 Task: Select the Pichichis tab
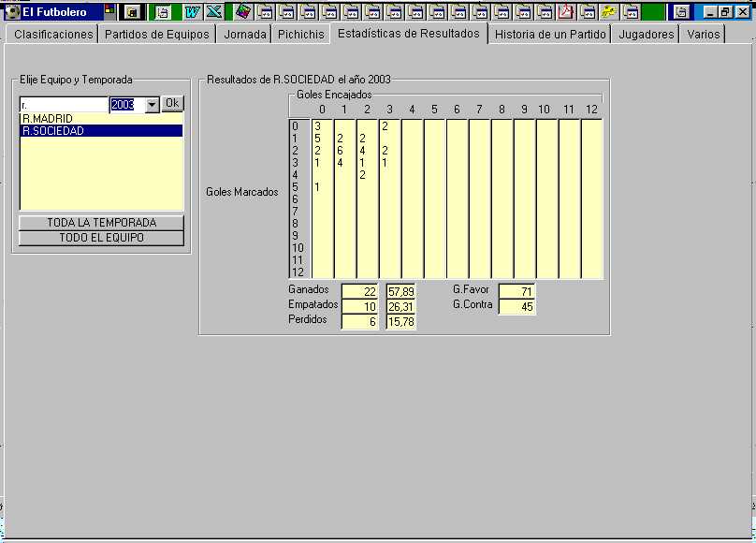tap(301, 35)
